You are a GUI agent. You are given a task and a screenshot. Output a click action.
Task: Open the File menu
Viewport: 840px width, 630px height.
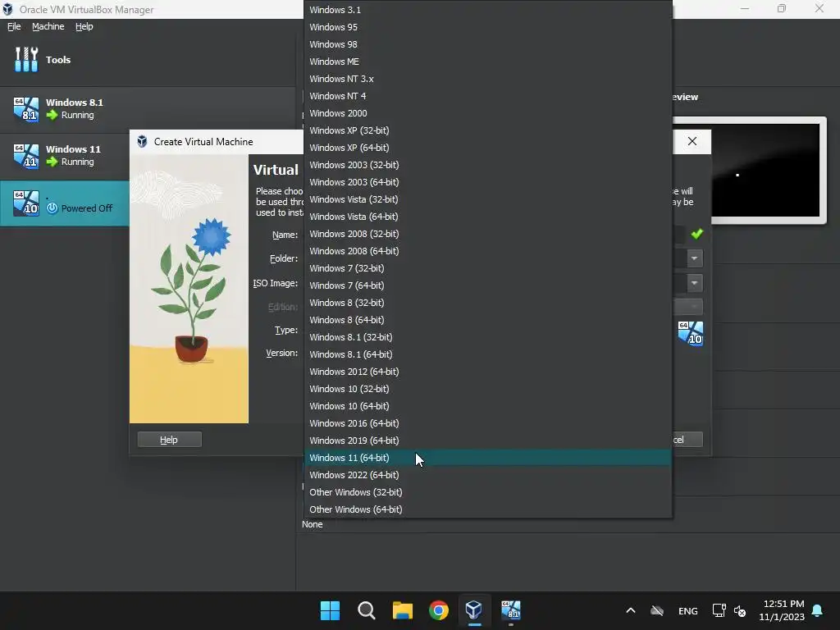(x=14, y=26)
